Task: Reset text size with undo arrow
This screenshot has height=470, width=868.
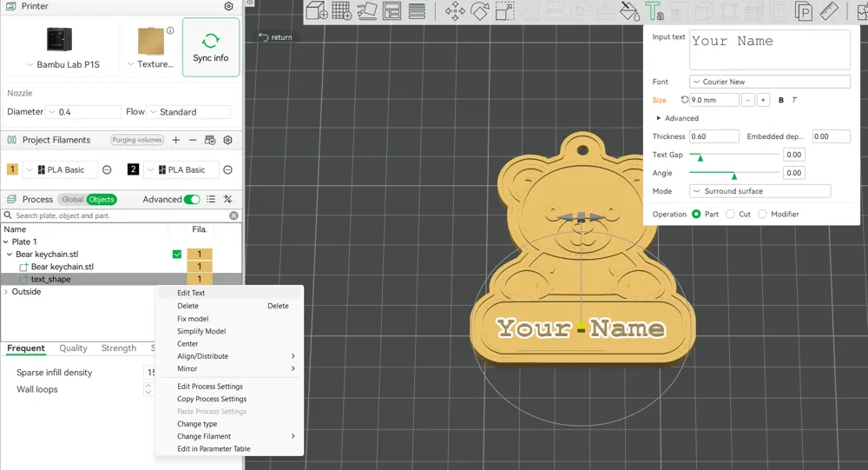Action: click(x=685, y=100)
